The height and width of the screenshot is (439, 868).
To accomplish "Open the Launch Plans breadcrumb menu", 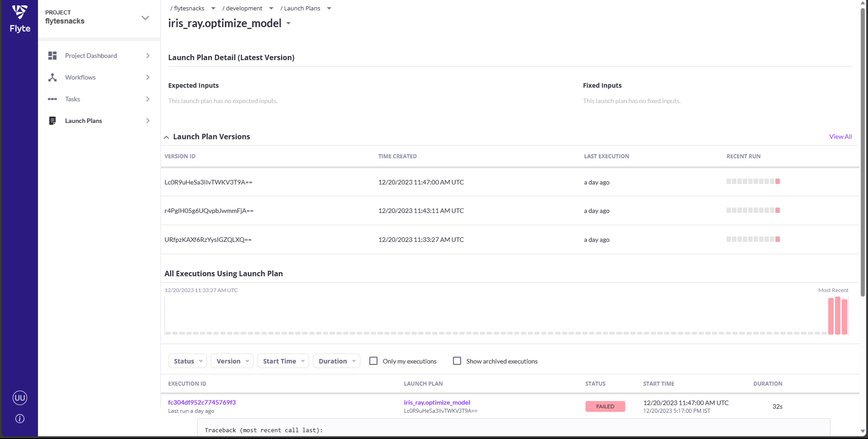I will pos(329,8).
